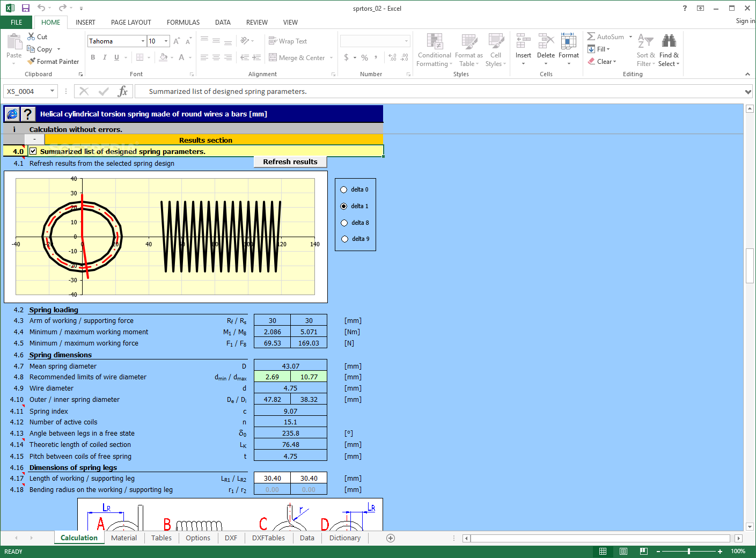This screenshot has height=558, width=756.
Task: Collapse the ribbon with the chevron arrow
Action: tap(747, 74)
